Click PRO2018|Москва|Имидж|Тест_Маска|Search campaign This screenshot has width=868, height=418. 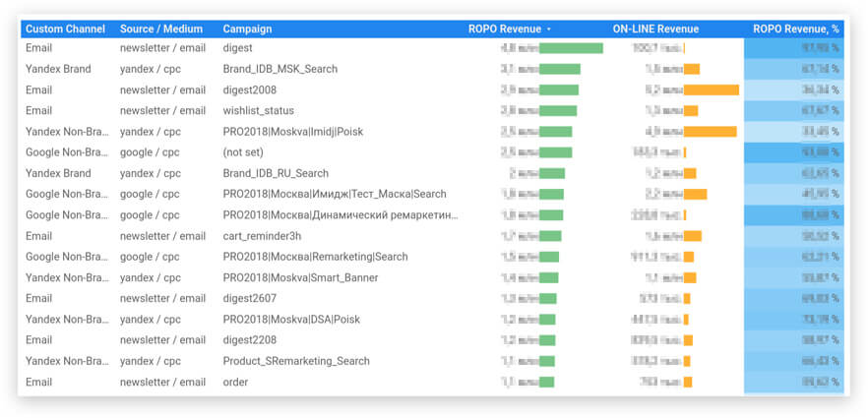(x=335, y=194)
